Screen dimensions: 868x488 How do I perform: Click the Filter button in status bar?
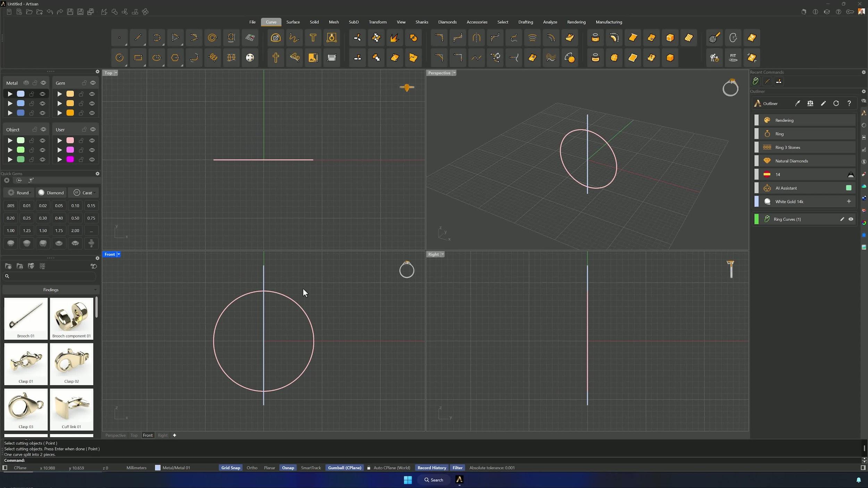tap(457, 468)
